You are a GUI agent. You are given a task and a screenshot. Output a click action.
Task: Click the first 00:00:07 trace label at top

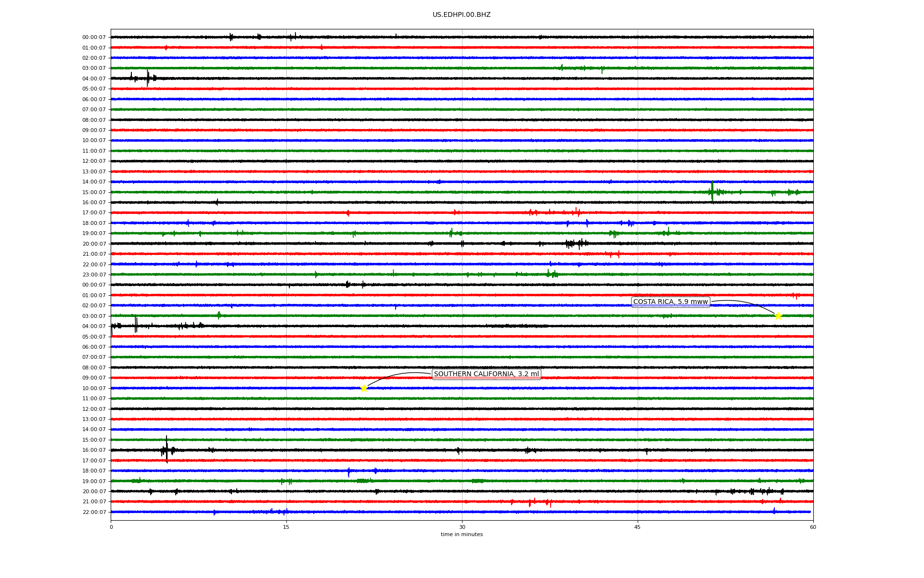[94, 38]
